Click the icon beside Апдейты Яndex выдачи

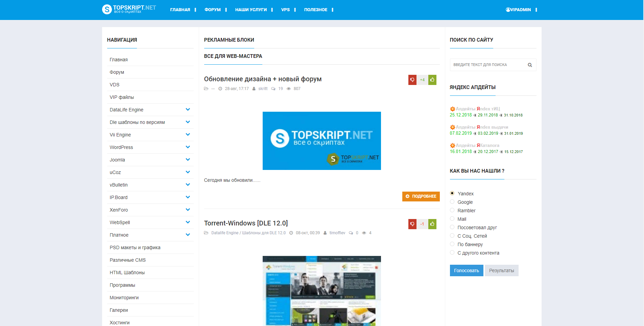coord(452,127)
